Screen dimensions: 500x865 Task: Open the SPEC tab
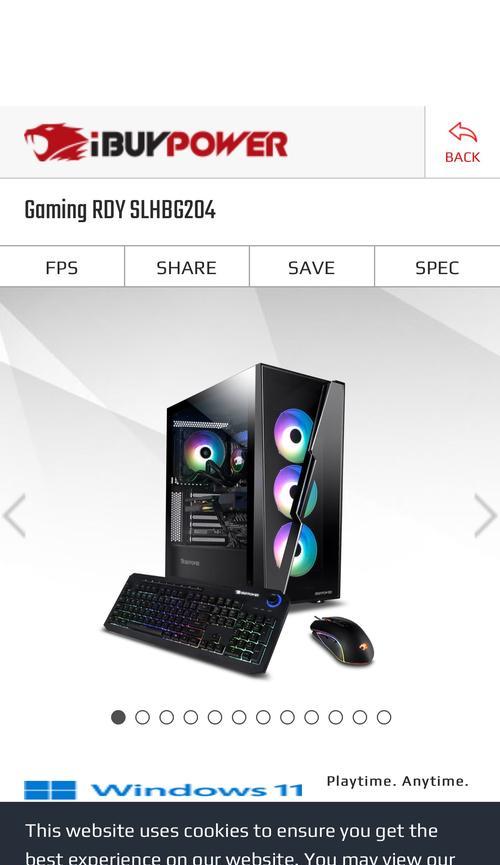tap(437, 268)
